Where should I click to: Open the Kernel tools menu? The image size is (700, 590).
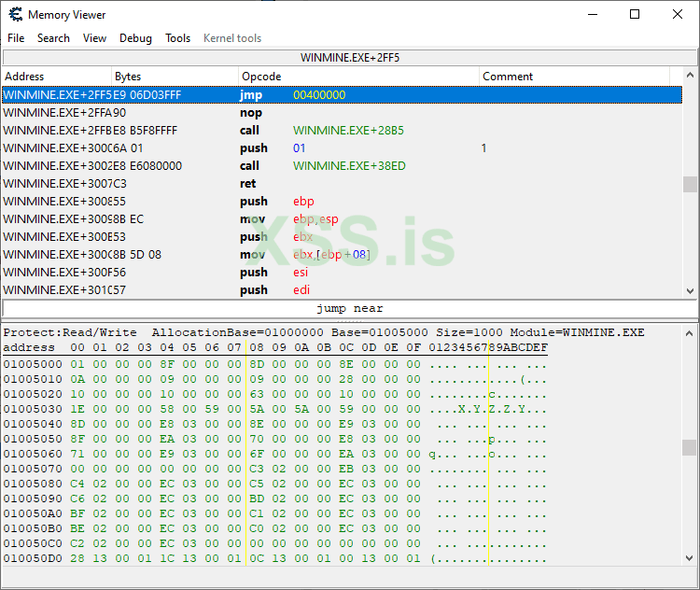coord(232,38)
